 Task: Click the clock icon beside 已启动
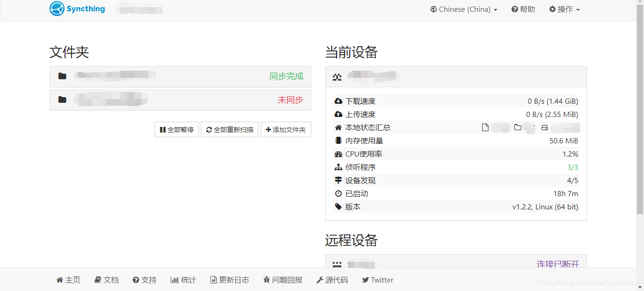tap(339, 194)
